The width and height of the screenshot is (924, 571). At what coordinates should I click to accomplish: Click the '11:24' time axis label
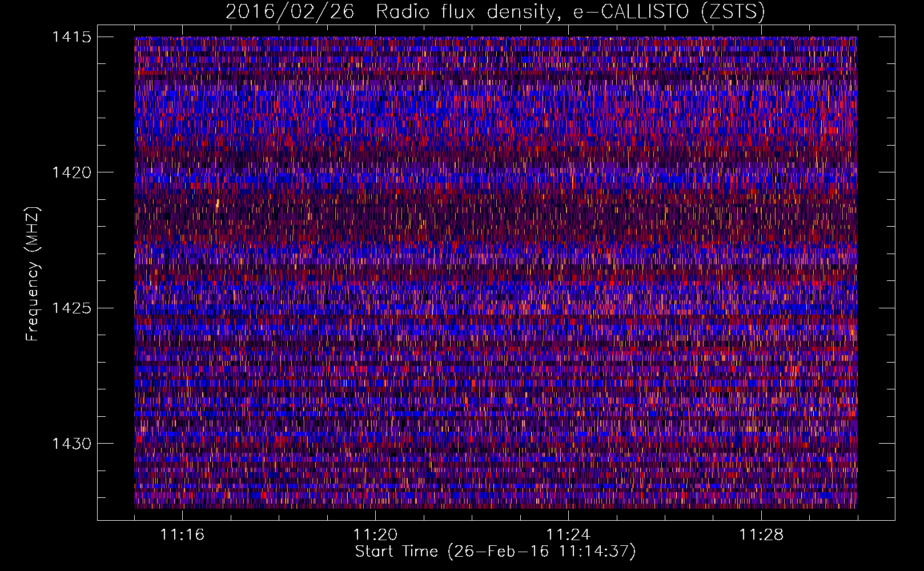(568, 534)
